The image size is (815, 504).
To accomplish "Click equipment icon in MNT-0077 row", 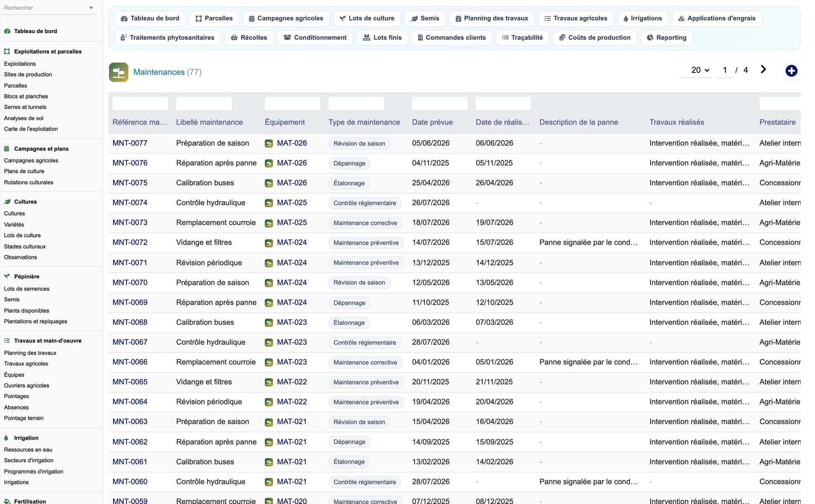I will [x=269, y=144].
